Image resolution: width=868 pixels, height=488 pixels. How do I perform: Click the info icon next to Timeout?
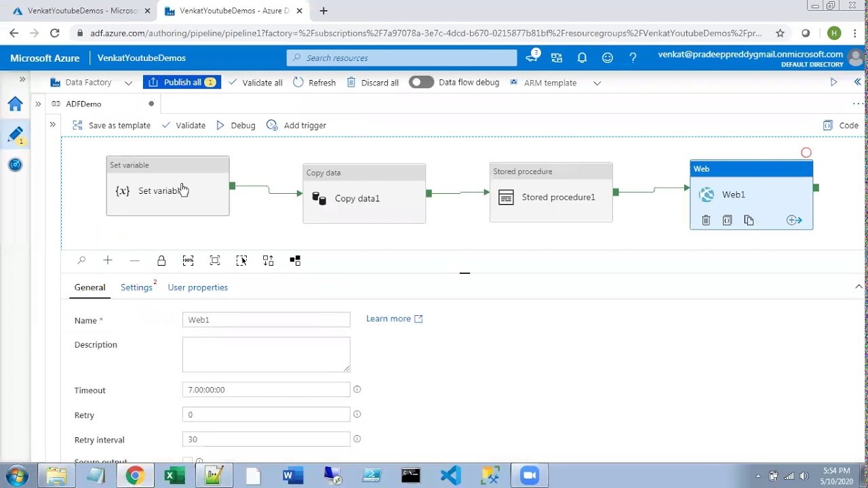pyautogui.click(x=357, y=389)
